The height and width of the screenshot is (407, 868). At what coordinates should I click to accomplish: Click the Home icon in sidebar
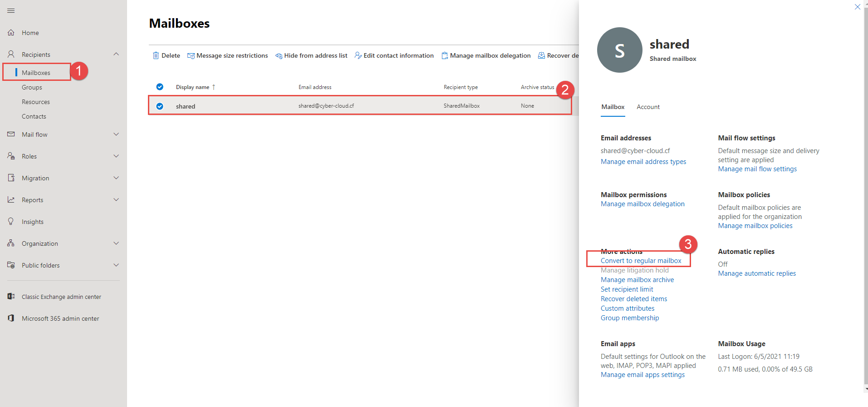[x=11, y=33]
